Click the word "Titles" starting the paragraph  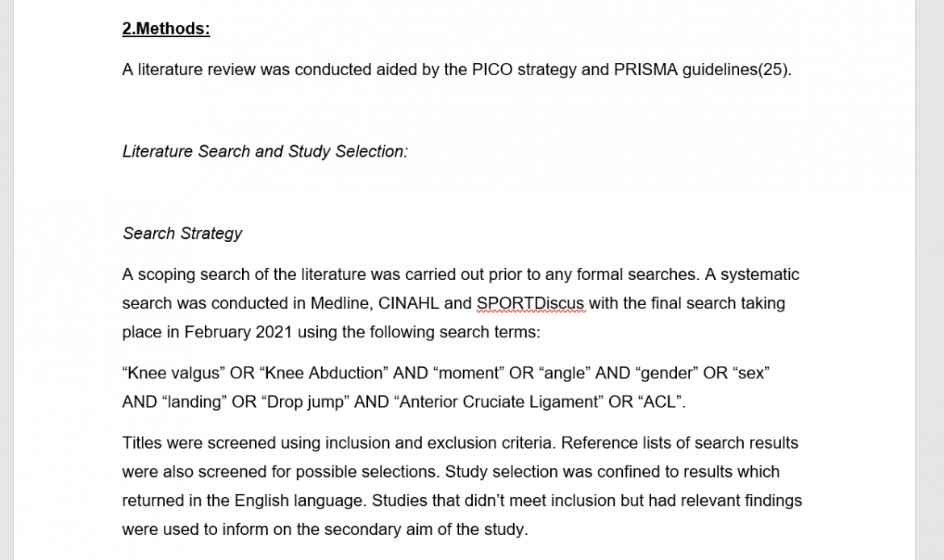[x=142, y=443]
